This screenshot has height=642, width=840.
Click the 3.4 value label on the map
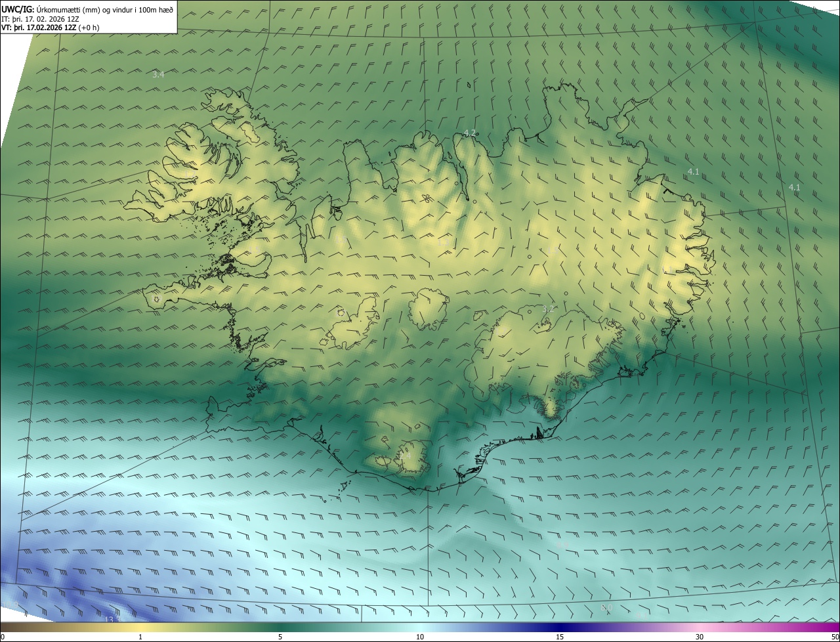click(x=158, y=75)
